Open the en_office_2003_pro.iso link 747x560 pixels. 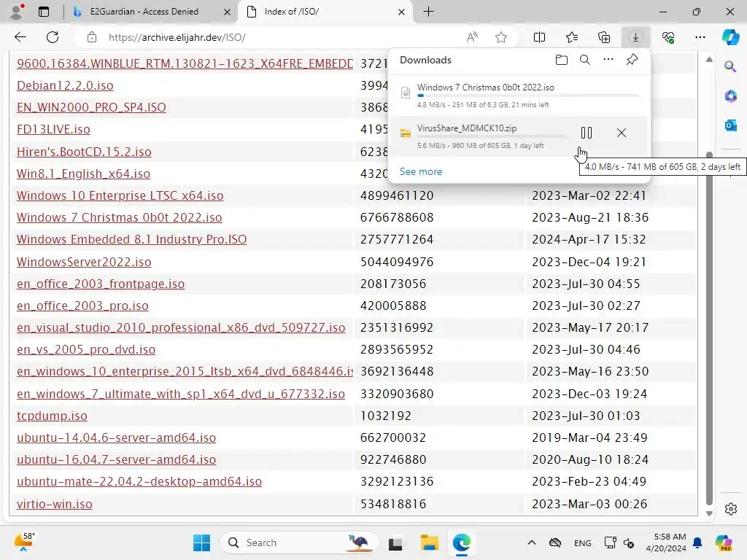82,306
